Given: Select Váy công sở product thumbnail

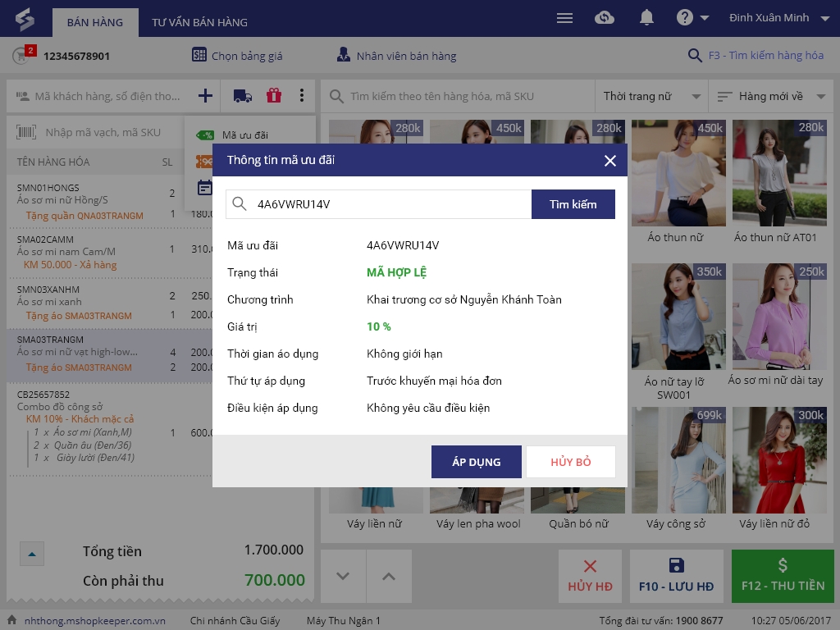Looking at the screenshot, I should point(678,459).
